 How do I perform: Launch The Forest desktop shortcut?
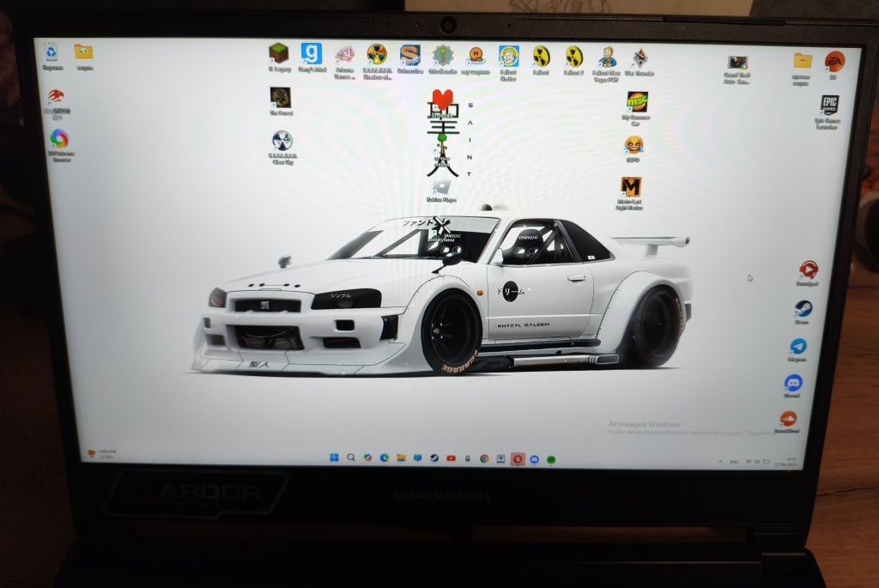(281, 101)
